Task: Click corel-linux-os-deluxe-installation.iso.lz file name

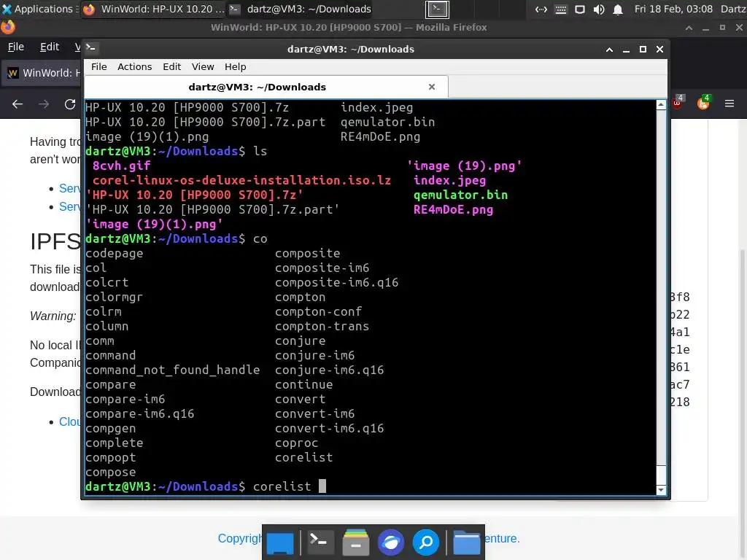Action: (x=241, y=181)
